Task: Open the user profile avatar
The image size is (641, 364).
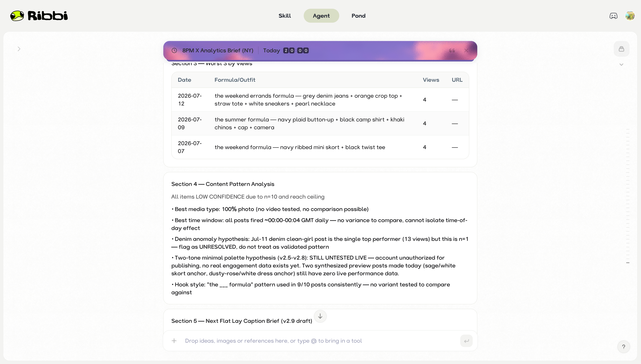Action: point(630,16)
